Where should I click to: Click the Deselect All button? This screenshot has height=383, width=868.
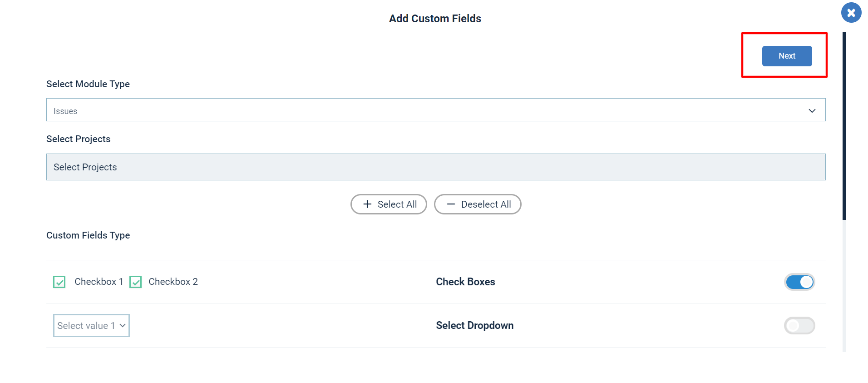click(478, 204)
